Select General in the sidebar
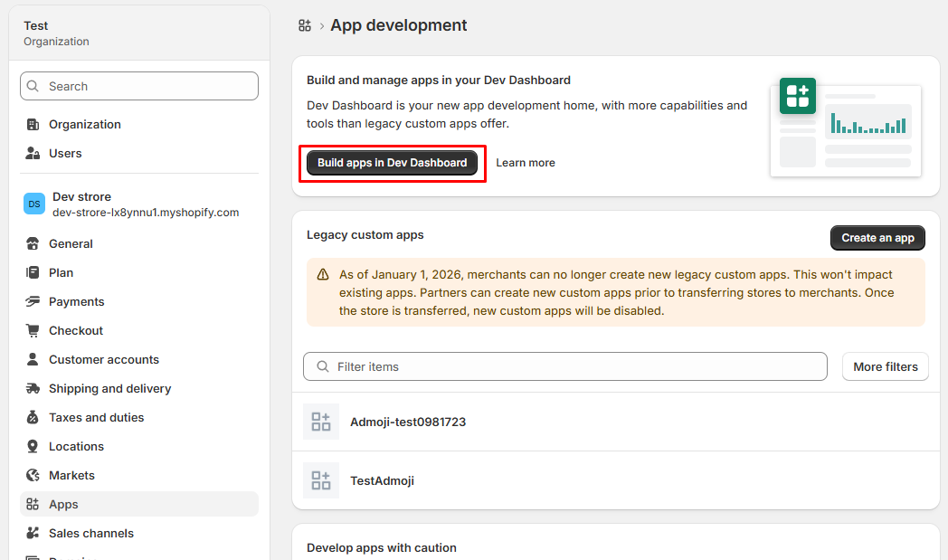This screenshot has height=560, width=948. 139,243
